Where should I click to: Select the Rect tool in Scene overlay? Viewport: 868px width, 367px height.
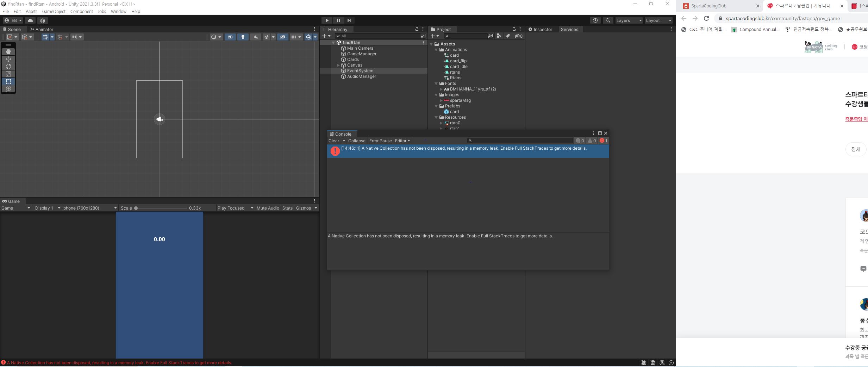(8, 81)
